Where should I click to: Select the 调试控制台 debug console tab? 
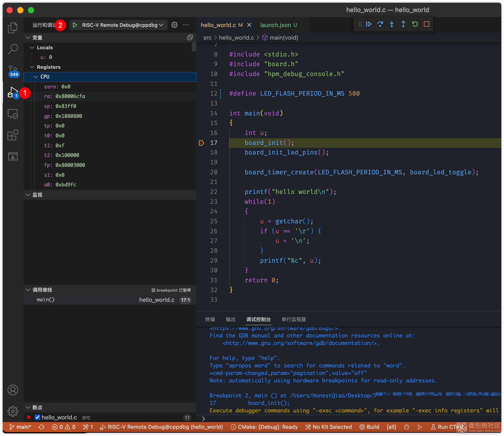258,319
